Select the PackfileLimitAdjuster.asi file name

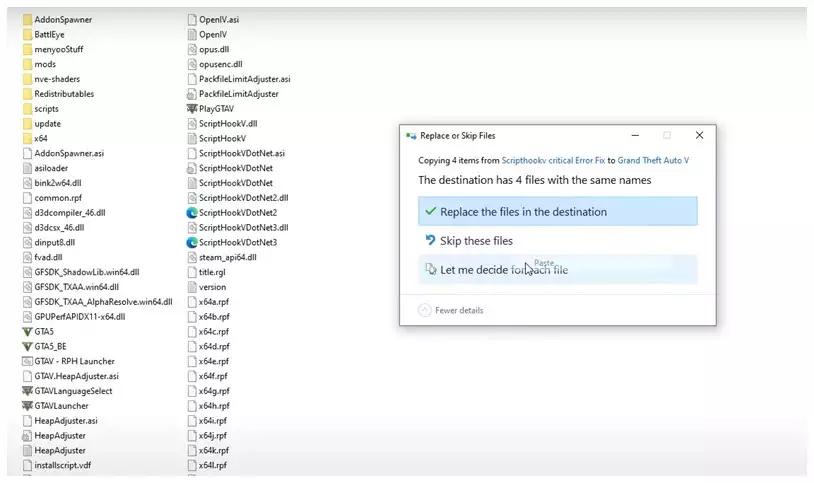[x=245, y=79]
